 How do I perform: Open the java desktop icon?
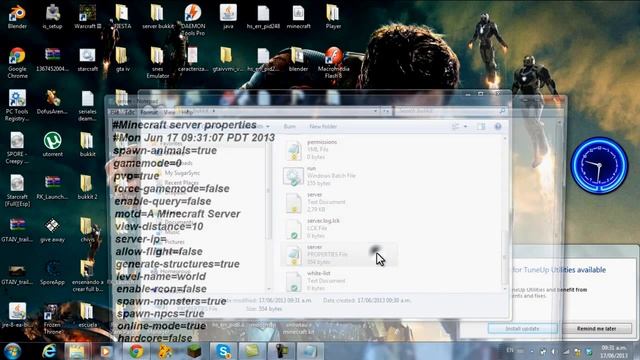[228, 16]
